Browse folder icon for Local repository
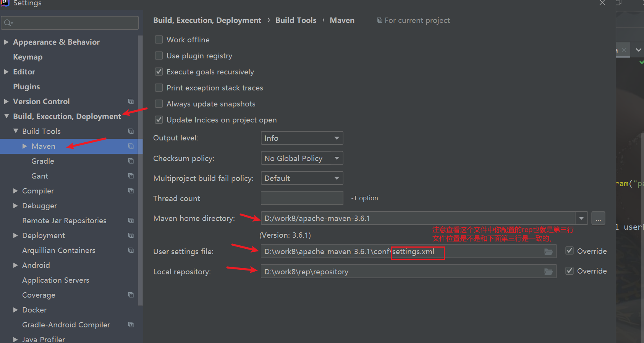This screenshot has height=343, width=644. tap(549, 271)
